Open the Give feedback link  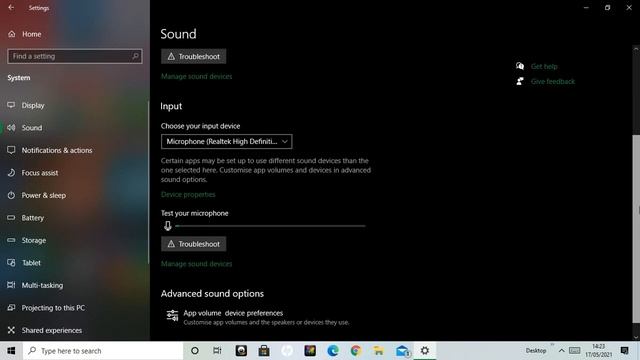click(553, 81)
